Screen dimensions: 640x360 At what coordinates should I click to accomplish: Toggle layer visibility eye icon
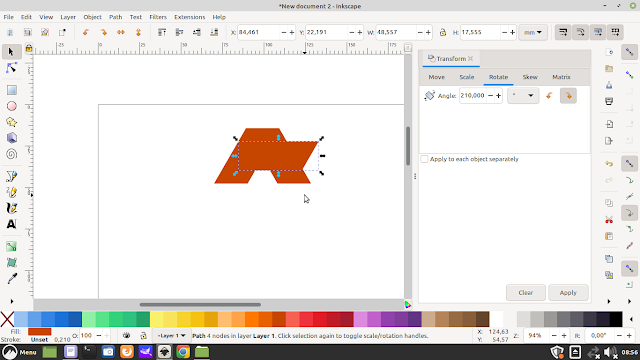tap(127, 336)
